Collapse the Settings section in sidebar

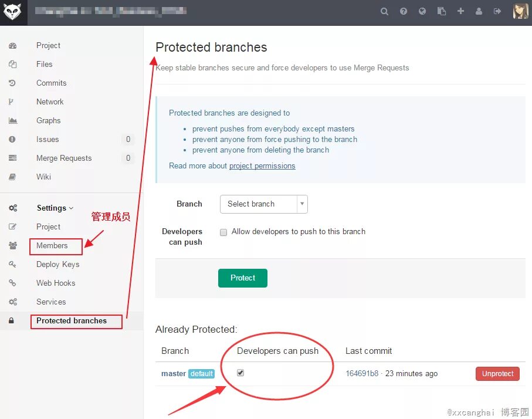pyautogui.click(x=55, y=208)
